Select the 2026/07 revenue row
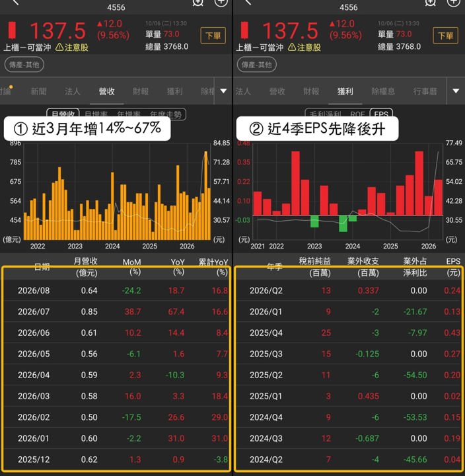This screenshot has width=465, height=476. [x=116, y=311]
